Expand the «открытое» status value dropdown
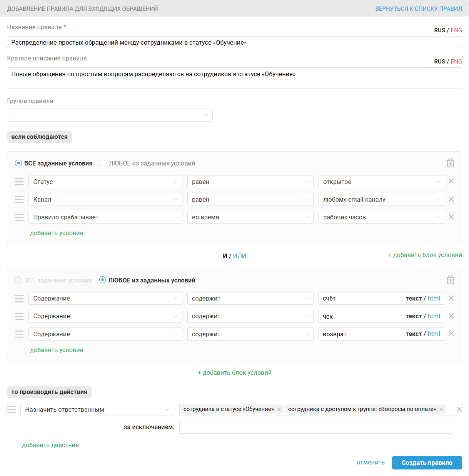The image size is (469, 476). [381, 182]
